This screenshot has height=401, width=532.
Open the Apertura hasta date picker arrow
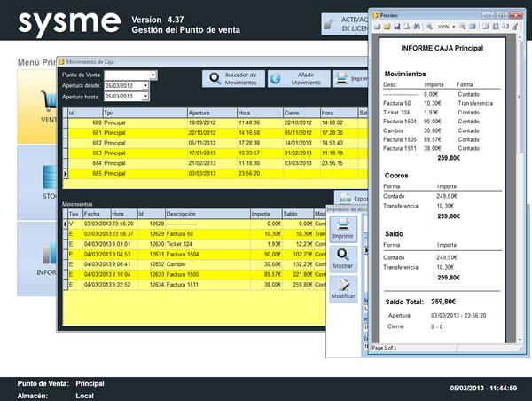click(x=145, y=97)
